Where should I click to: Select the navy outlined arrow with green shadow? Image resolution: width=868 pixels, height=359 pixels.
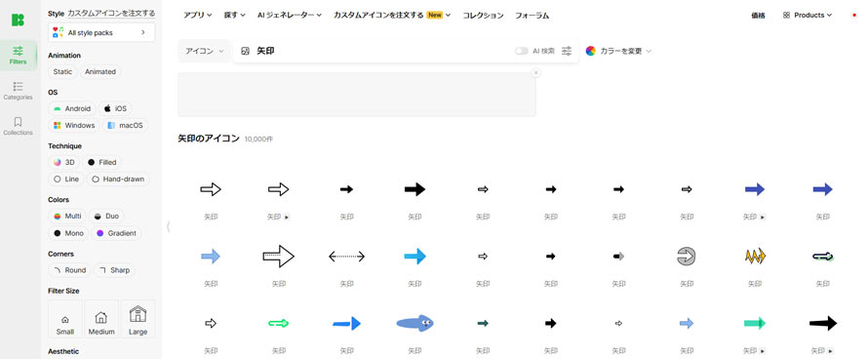[x=823, y=257]
